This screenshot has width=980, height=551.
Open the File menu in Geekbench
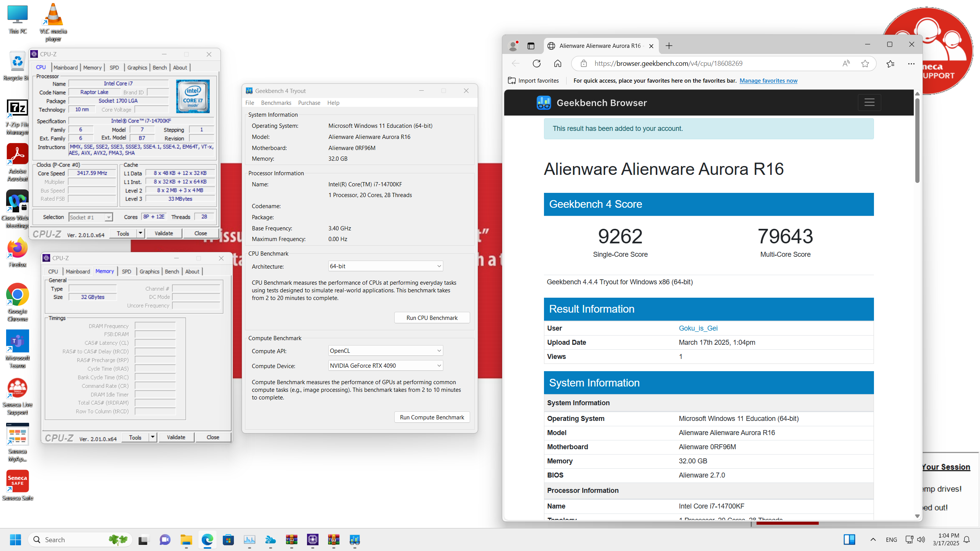point(250,103)
